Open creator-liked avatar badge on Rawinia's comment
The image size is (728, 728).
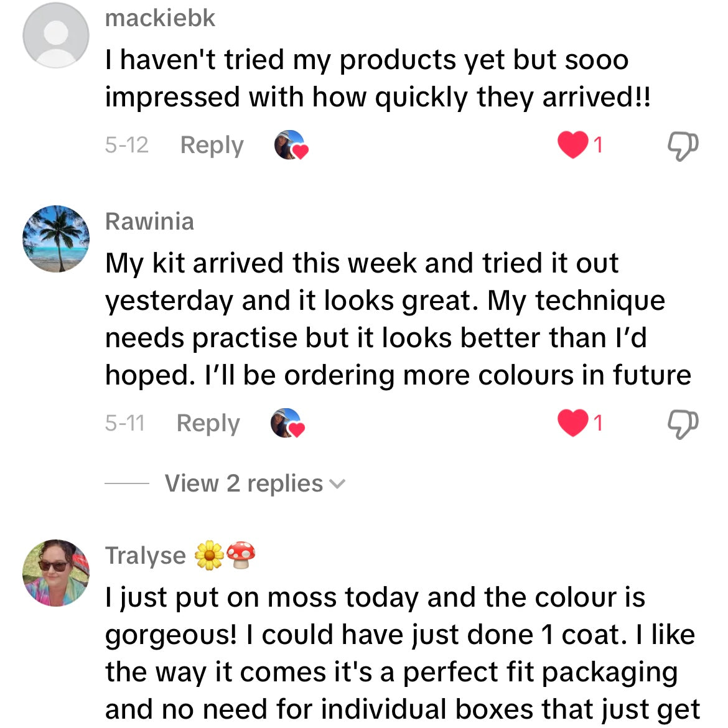(287, 423)
